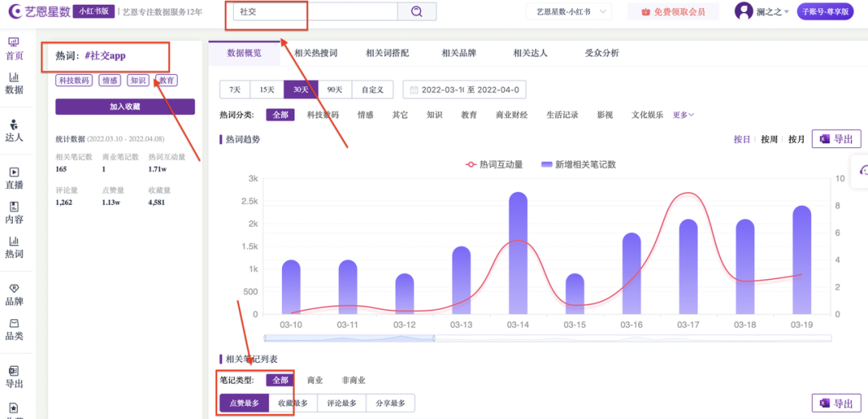Filter hot word category 全部
Screen dimensions: 868x419
[x=280, y=115]
